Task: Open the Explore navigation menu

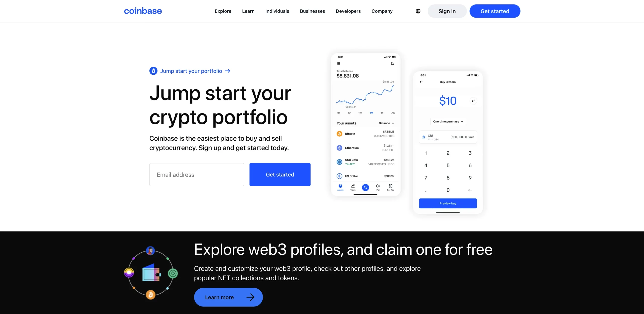Action: (223, 11)
